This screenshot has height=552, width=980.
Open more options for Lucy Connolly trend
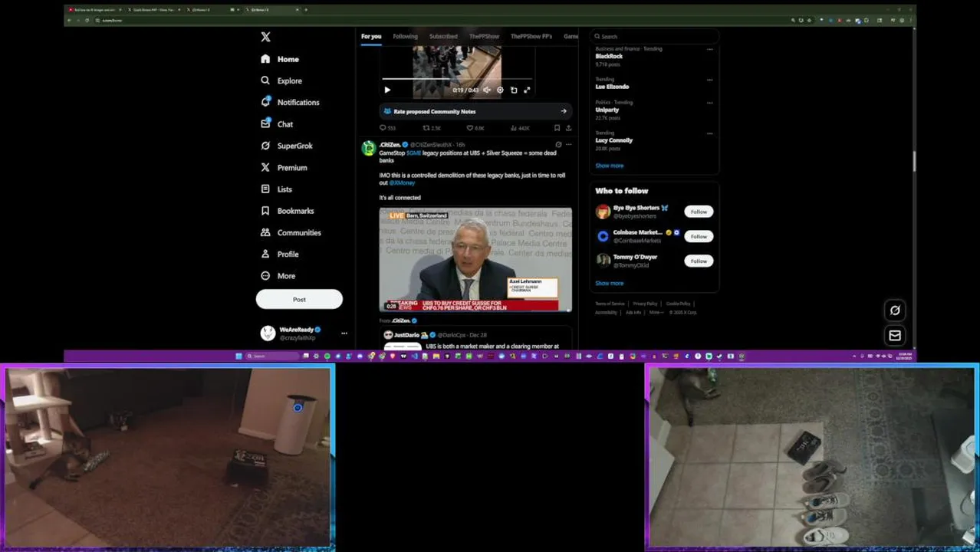coord(709,133)
